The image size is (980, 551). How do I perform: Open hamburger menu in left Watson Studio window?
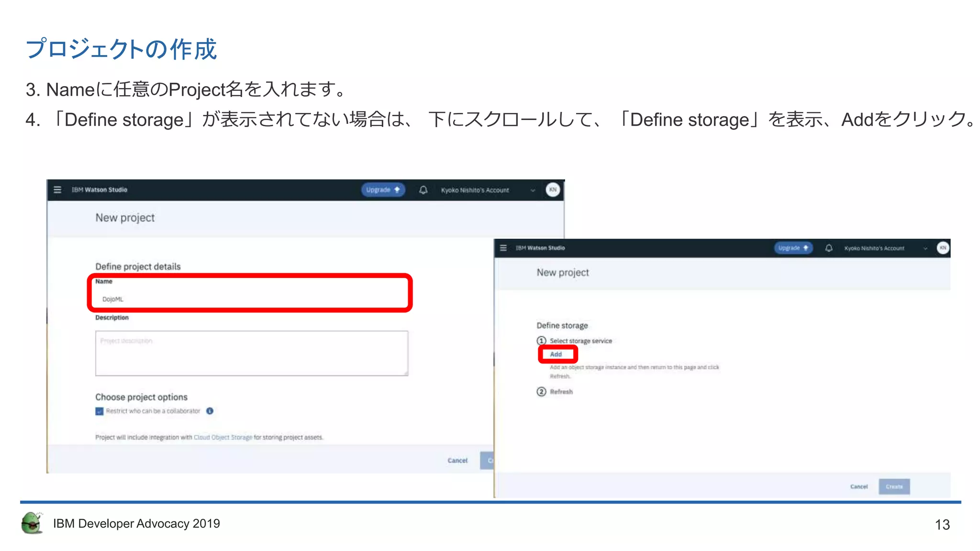[57, 190]
